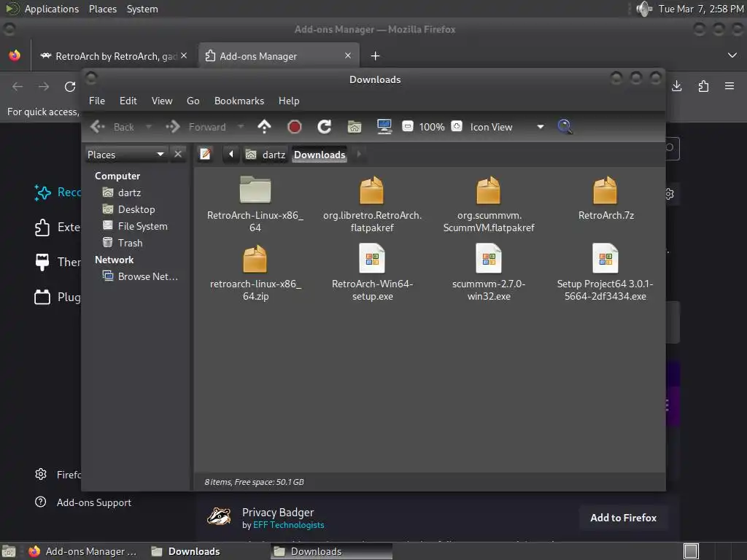Select org.scummvm.ScummVM.flatpakref file

489,204
